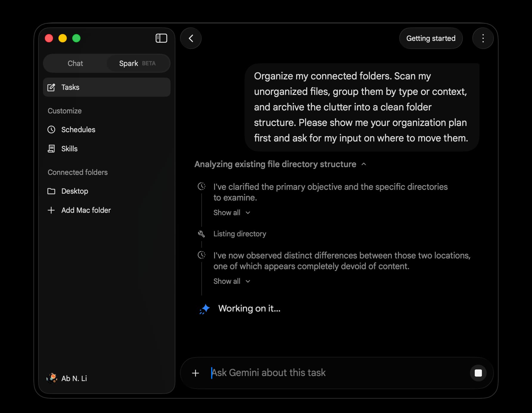
Task: Expand Show all under "I've now observed" step
Action: (232, 281)
